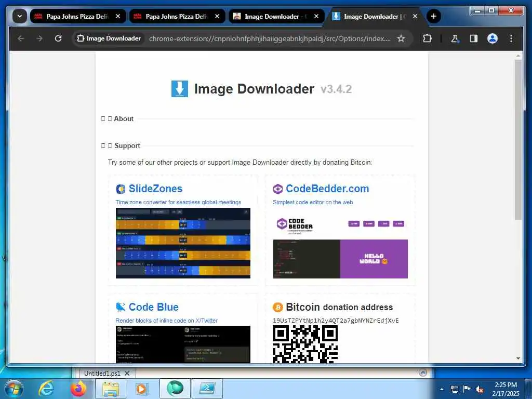Viewport: 532px width, 399px height.
Task: Click the chrome-extension URL address bar
Action: [x=270, y=38]
